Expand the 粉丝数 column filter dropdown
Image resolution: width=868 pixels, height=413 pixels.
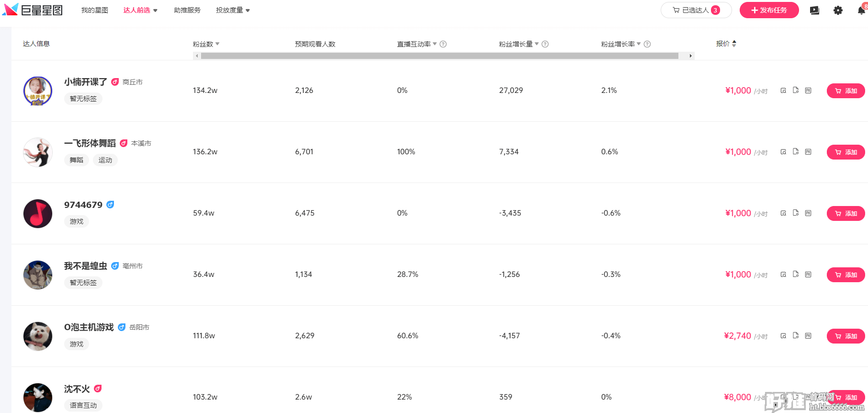tap(217, 44)
